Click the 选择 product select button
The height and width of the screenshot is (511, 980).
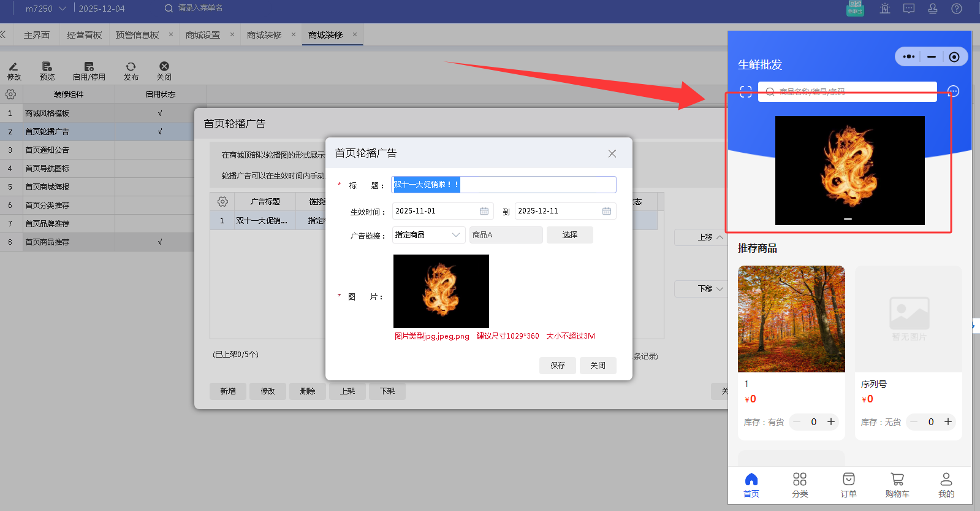pos(569,235)
